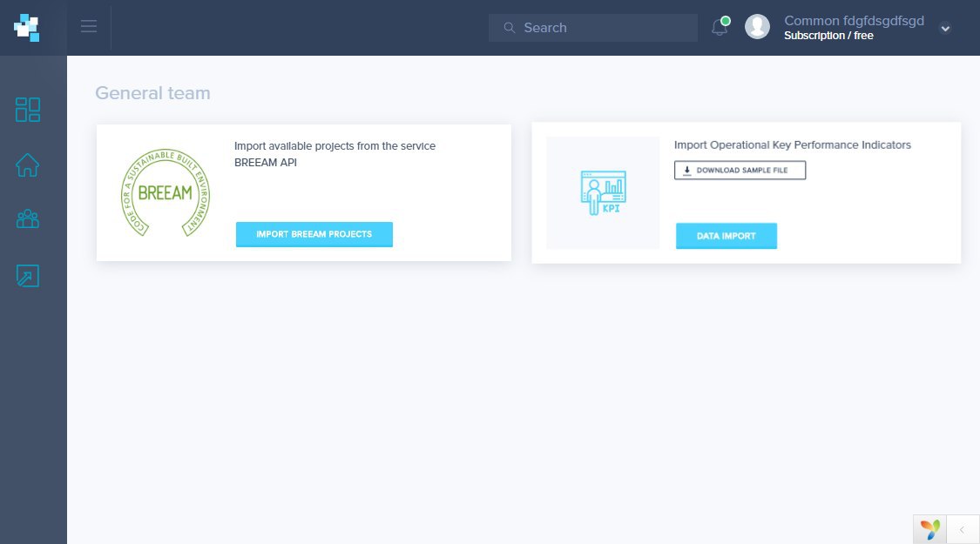Click the app logo in top-left corner
The image size is (980, 544).
(x=27, y=28)
